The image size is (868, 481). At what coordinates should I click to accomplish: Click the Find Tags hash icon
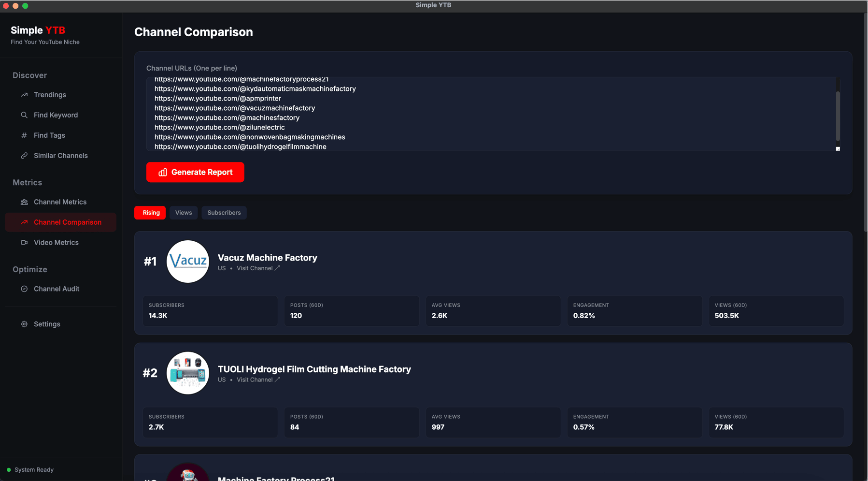(x=24, y=135)
